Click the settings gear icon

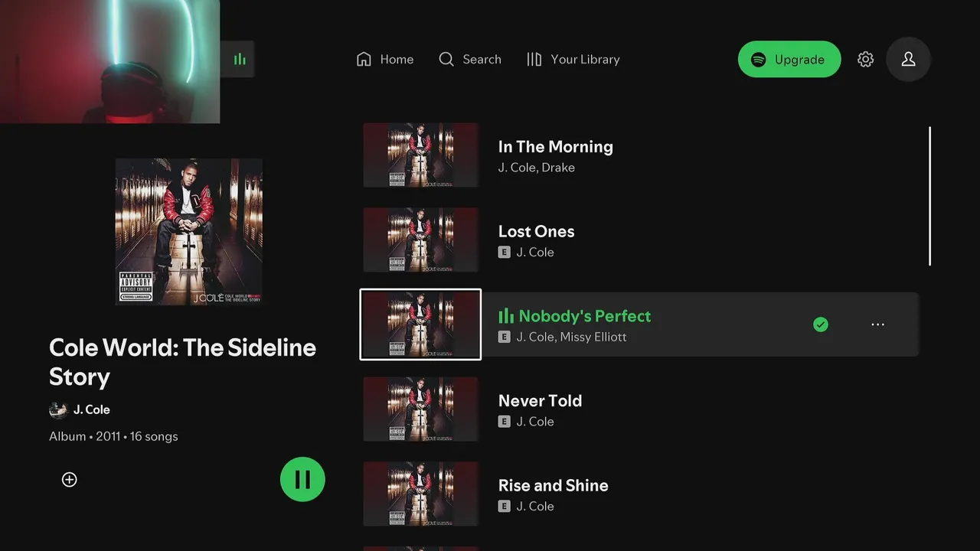coord(865,59)
